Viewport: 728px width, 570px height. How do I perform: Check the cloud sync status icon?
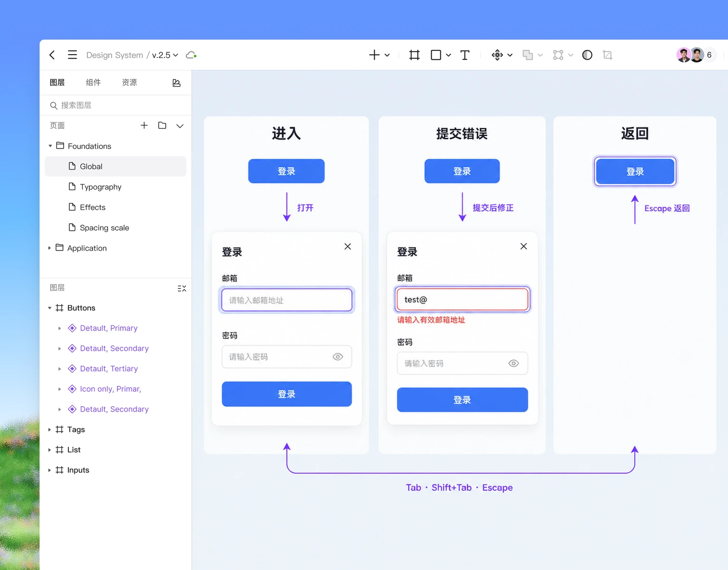(x=191, y=55)
